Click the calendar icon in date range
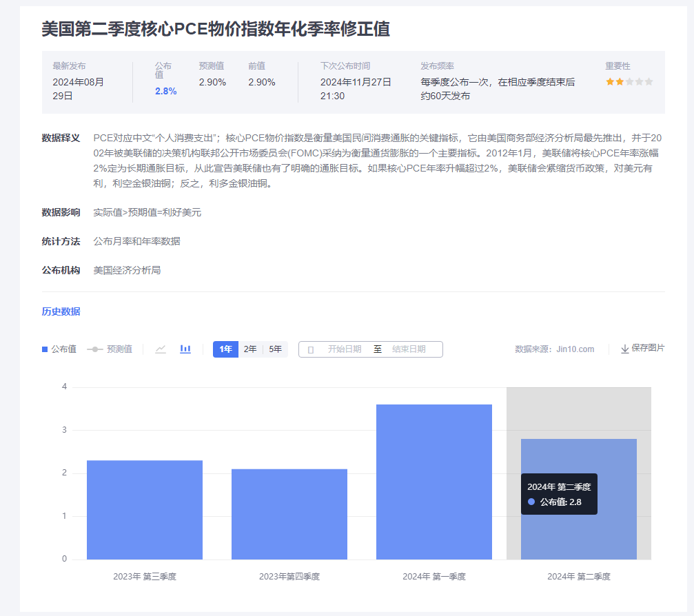The width and height of the screenshot is (694, 616). pos(311,350)
